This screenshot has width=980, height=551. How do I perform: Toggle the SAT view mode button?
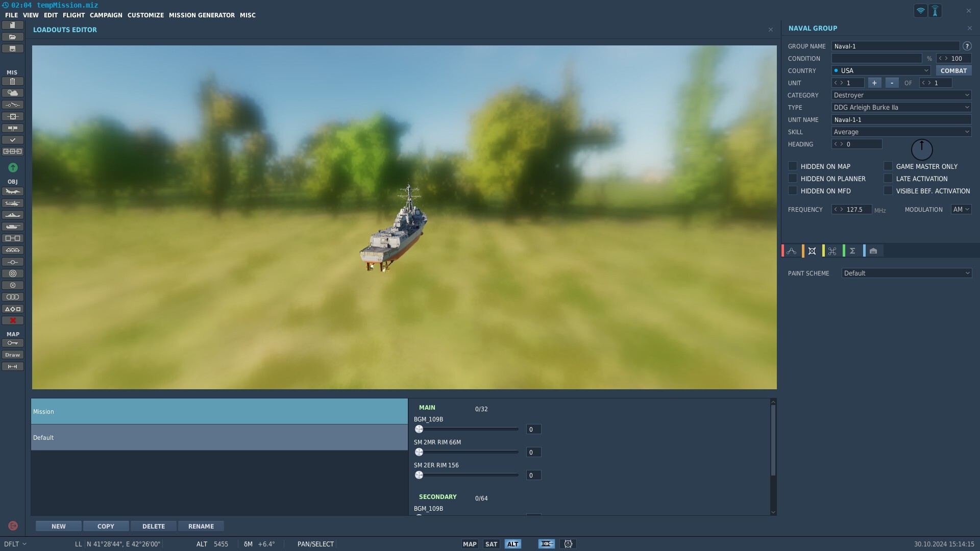click(x=491, y=544)
